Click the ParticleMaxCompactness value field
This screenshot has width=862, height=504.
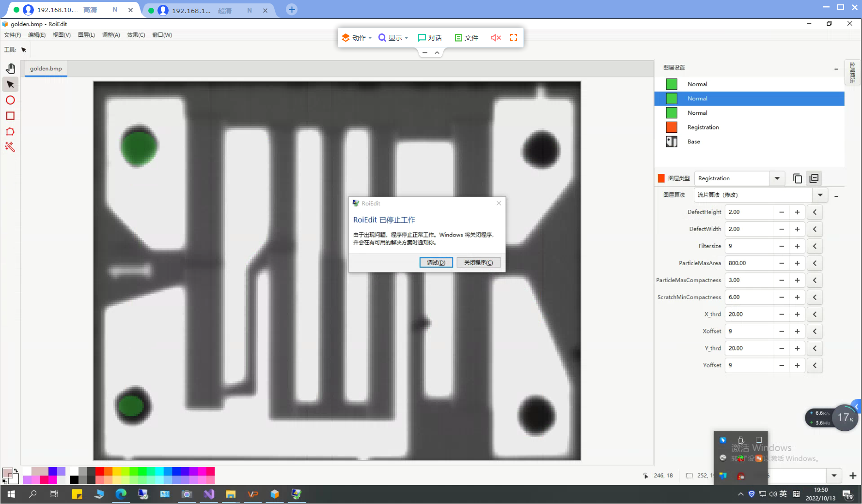(749, 280)
